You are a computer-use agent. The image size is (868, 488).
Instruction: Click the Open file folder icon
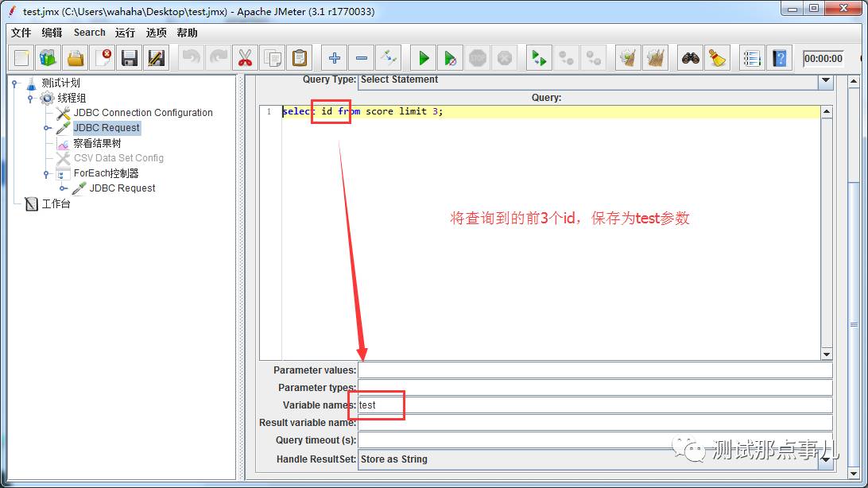tap(76, 57)
